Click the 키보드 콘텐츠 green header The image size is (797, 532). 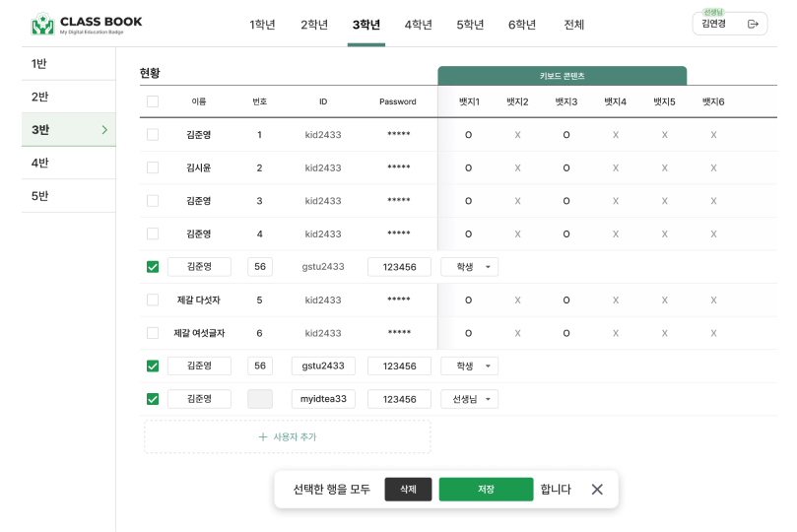pos(562,76)
